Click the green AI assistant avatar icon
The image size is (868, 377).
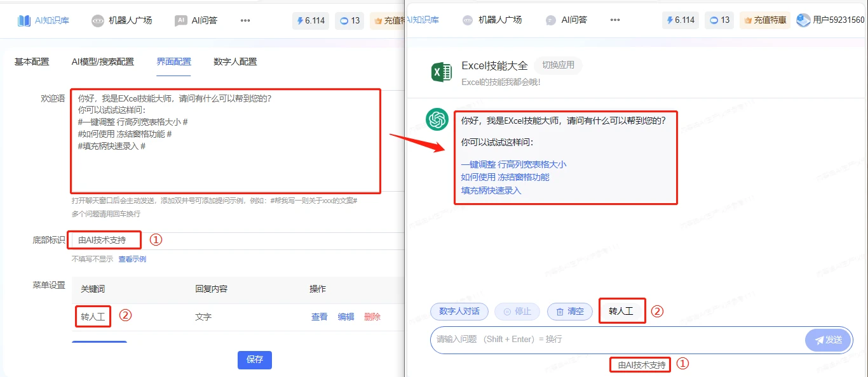tap(437, 119)
